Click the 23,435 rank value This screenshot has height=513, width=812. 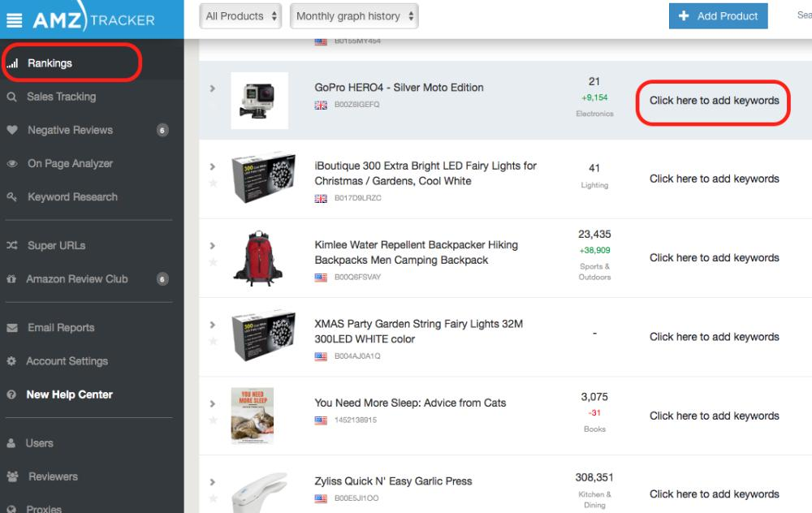coord(594,235)
